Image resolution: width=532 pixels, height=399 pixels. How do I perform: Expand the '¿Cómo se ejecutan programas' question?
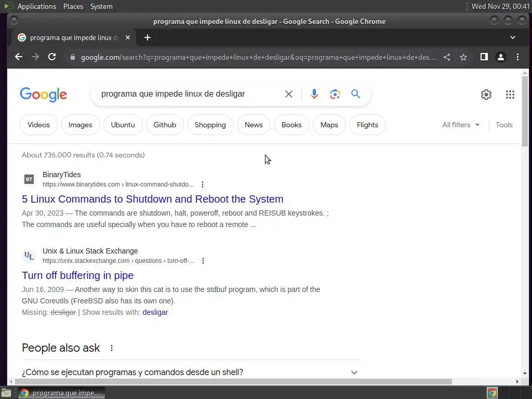click(x=191, y=372)
